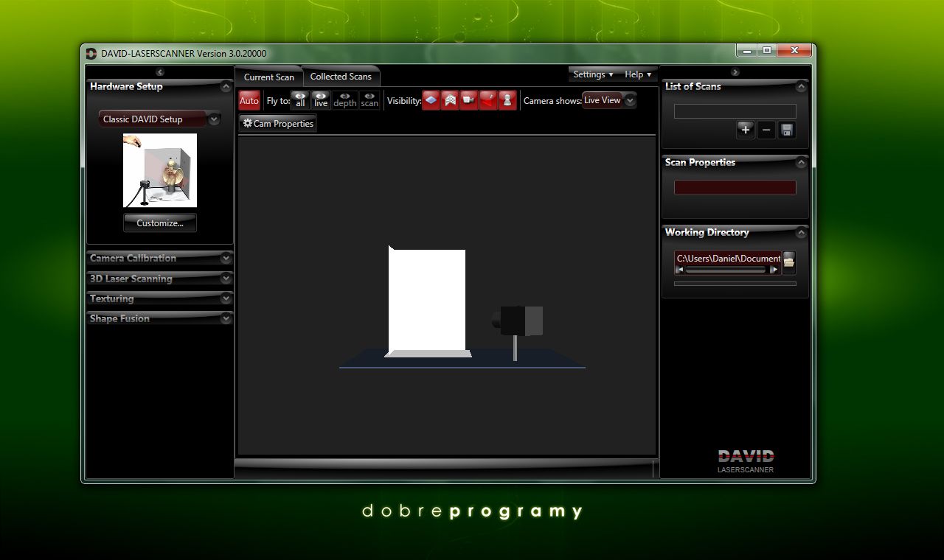Close the DAVID-LASERSCANNER window
Screen dimensions: 944x560
(794, 50)
